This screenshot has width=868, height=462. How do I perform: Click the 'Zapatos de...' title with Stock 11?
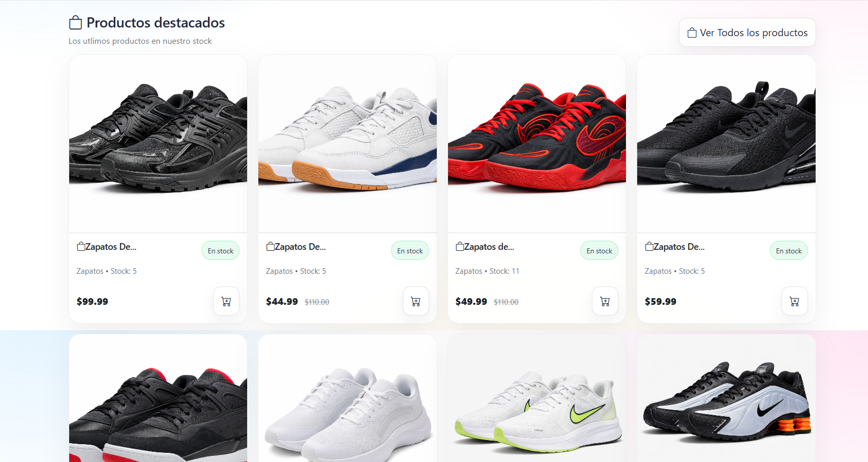[x=489, y=247]
